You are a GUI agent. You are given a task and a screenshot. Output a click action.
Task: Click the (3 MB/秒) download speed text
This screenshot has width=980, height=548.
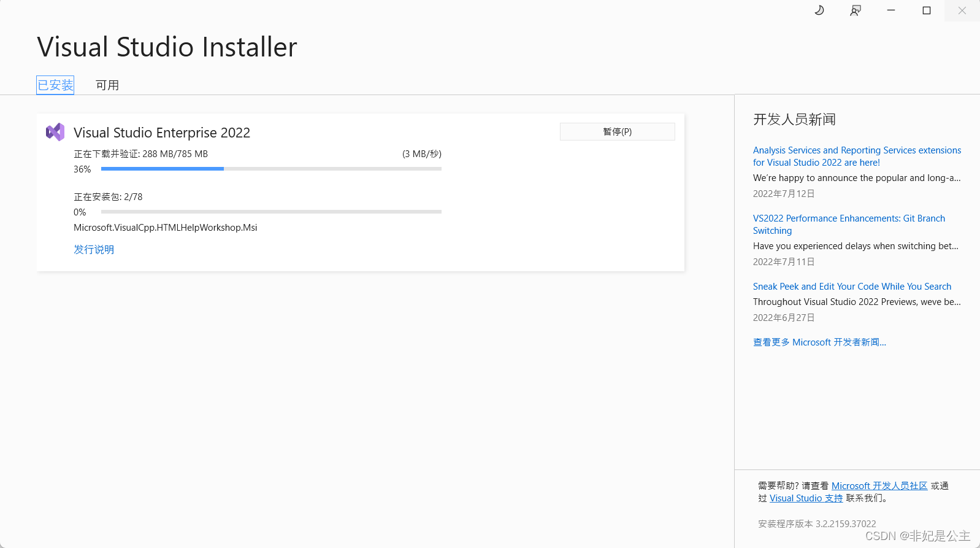coord(422,153)
